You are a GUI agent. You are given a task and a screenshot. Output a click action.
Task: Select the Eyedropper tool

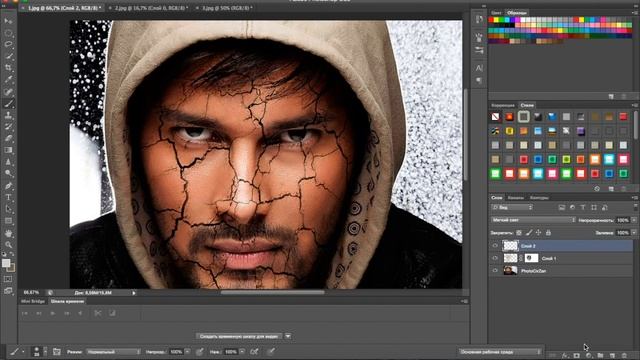pyautogui.click(x=8, y=80)
